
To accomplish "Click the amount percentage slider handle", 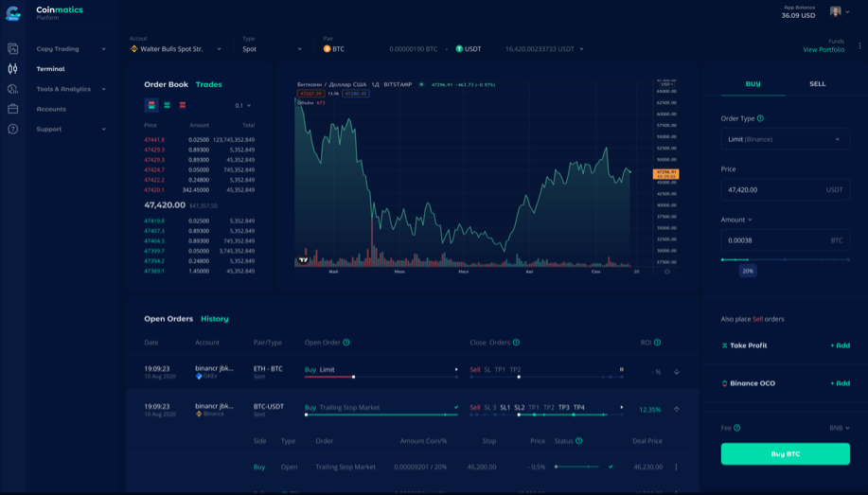I will (747, 259).
